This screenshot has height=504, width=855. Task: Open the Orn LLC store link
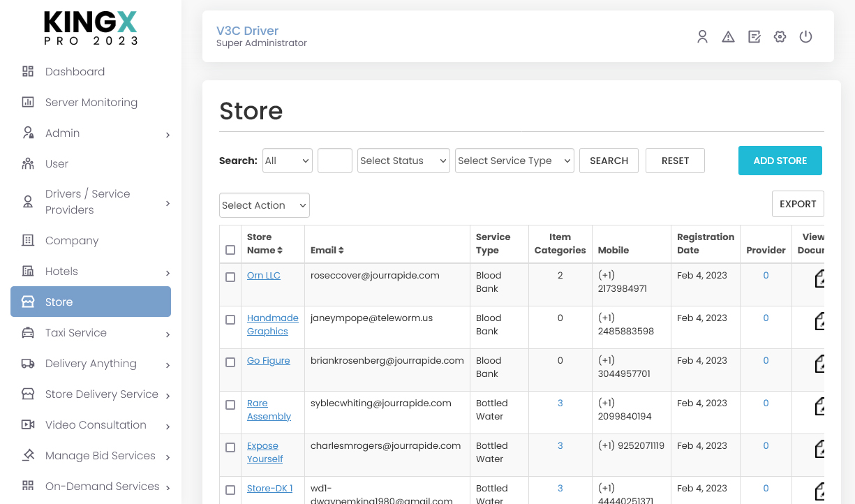(264, 275)
